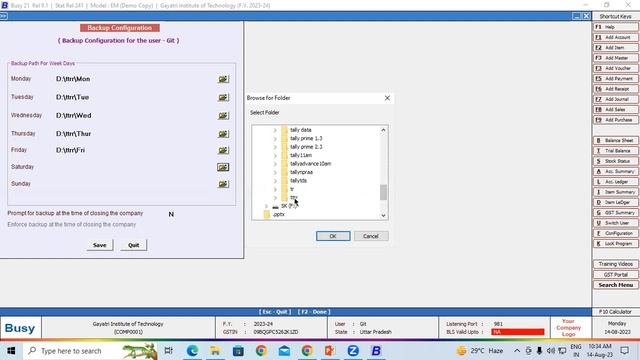Click the Quit button in Backup Configuration
640x360 pixels.
(133, 245)
